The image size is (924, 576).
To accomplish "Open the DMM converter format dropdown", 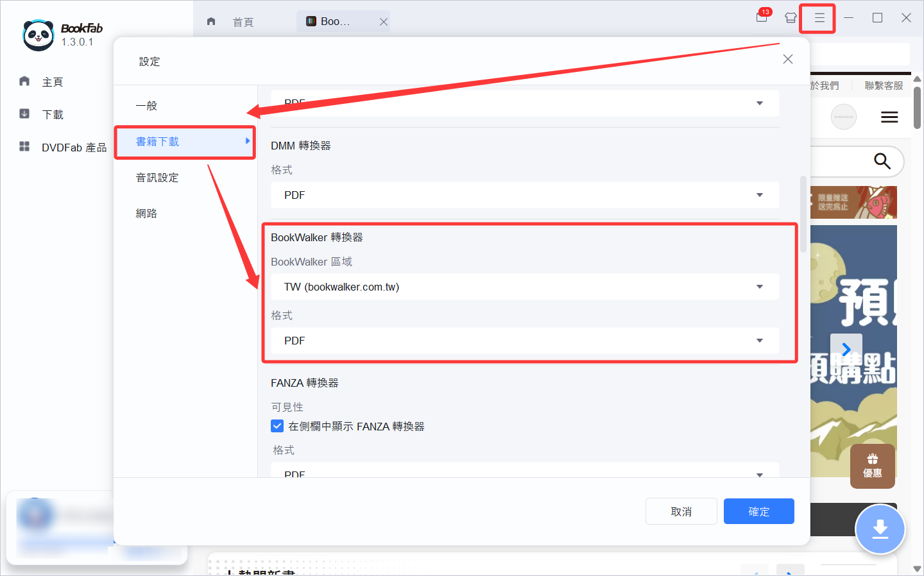I will click(525, 195).
